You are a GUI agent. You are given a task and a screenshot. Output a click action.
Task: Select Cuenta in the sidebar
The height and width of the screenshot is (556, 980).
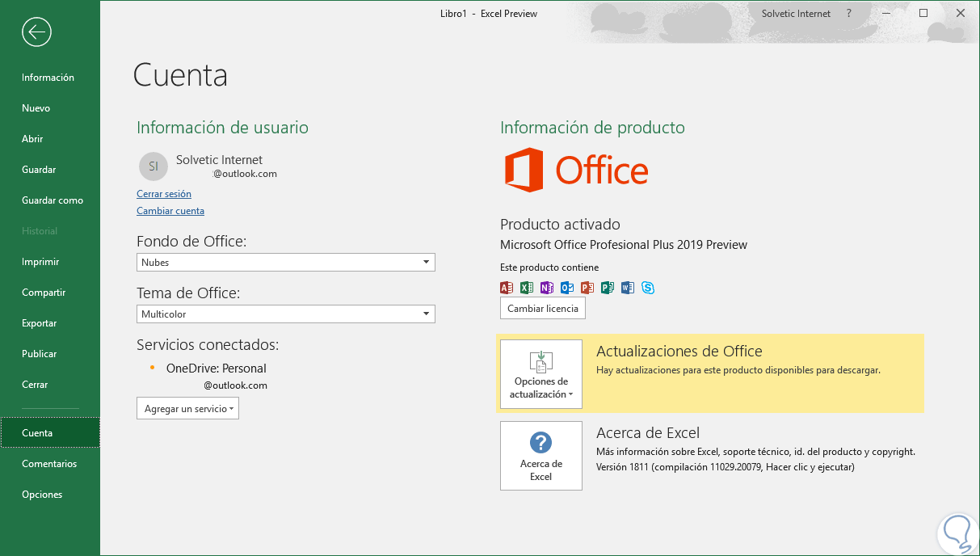coord(50,433)
